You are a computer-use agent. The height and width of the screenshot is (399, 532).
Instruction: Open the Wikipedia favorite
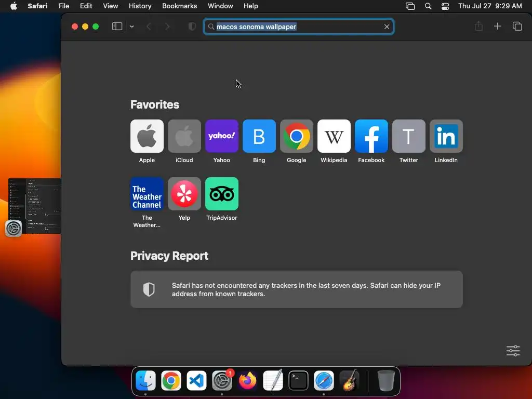pyautogui.click(x=334, y=136)
